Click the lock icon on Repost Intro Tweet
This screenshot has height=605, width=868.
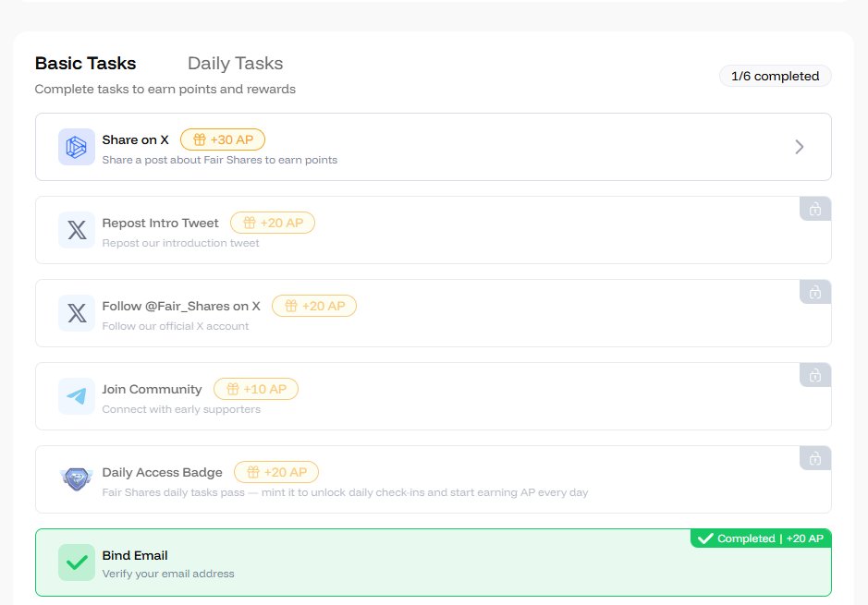pyautogui.click(x=815, y=209)
